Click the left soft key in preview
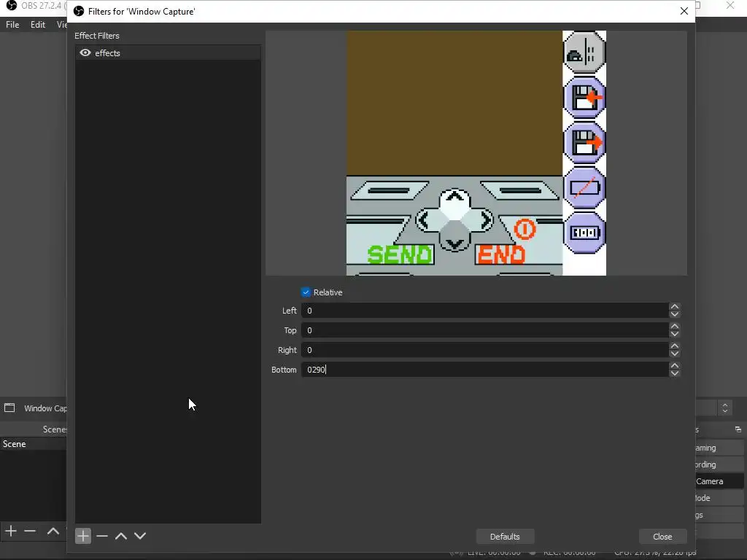This screenshot has height=560, width=747. [x=390, y=190]
